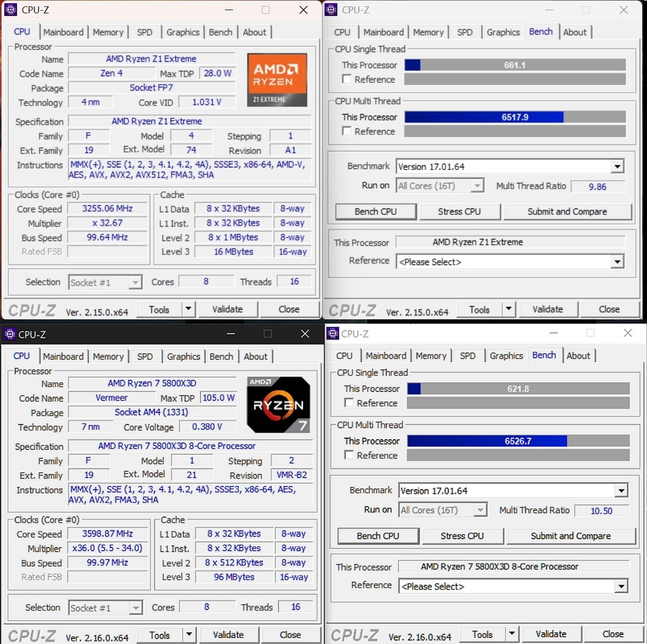Open Benchmark version dropdown in Z1 Extreme Bench window
The height and width of the screenshot is (644, 647).
(617, 166)
